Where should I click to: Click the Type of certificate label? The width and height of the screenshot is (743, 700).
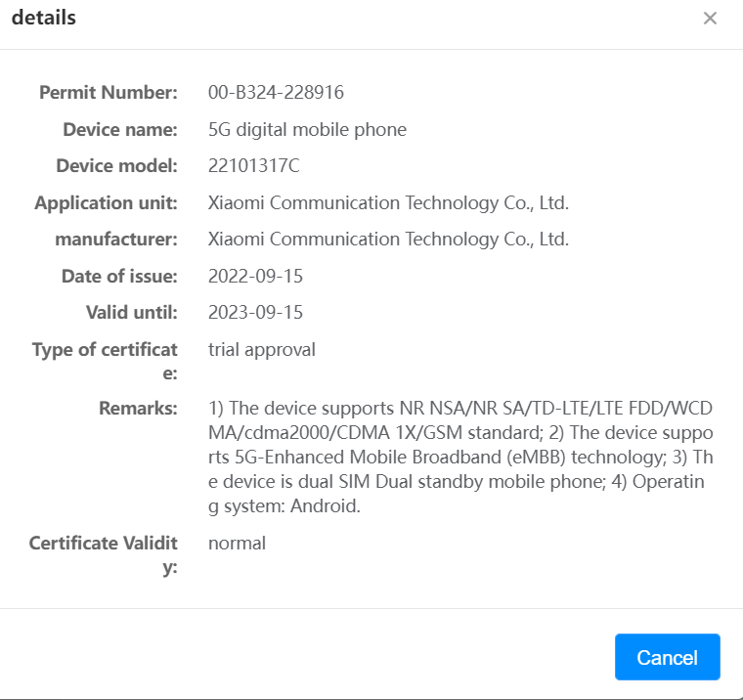[x=105, y=361]
